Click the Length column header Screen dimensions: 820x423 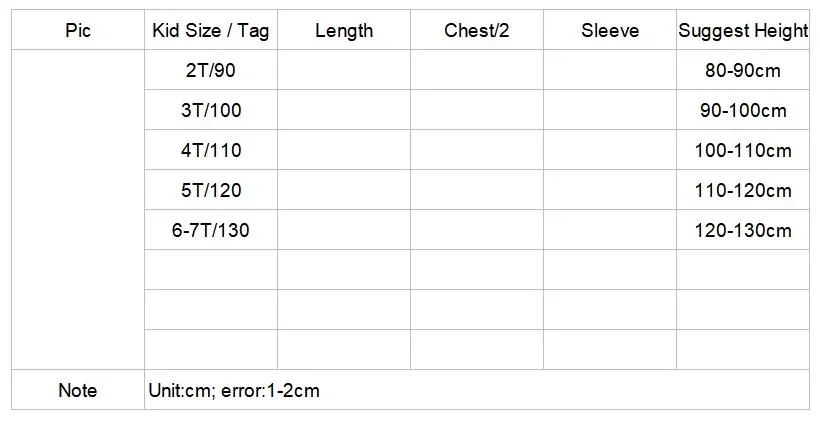344,31
